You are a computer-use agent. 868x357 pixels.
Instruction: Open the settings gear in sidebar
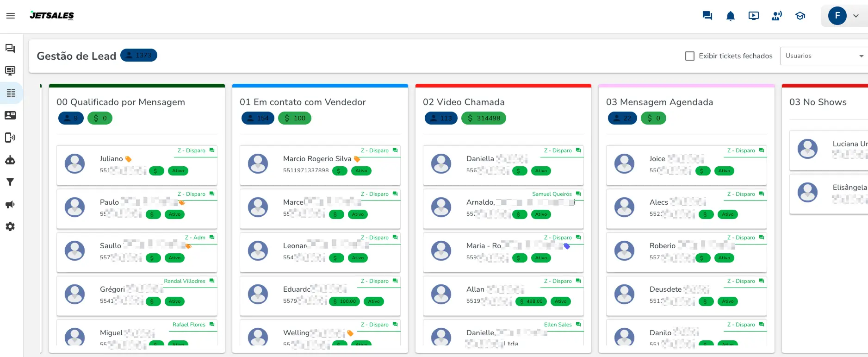coord(10,226)
